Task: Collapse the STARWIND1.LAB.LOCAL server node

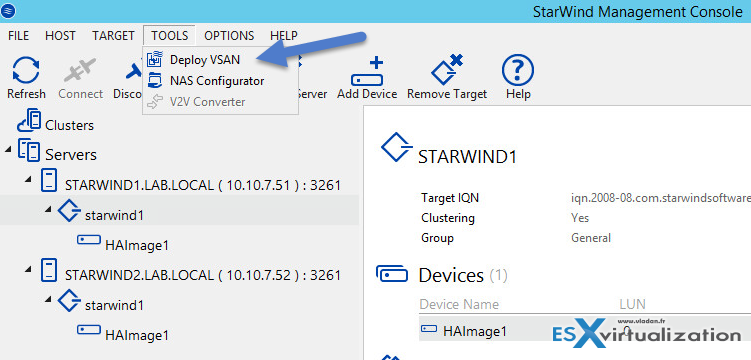Action: coord(29,179)
